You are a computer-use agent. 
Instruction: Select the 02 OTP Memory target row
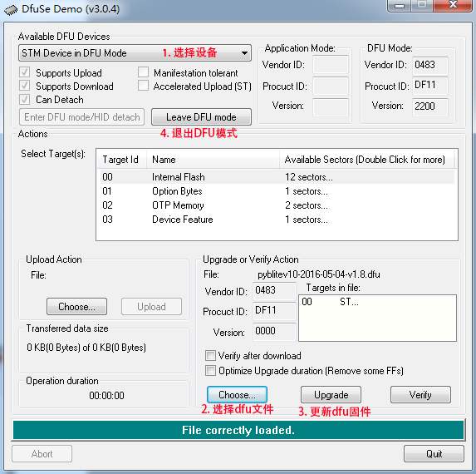(x=277, y=205)
